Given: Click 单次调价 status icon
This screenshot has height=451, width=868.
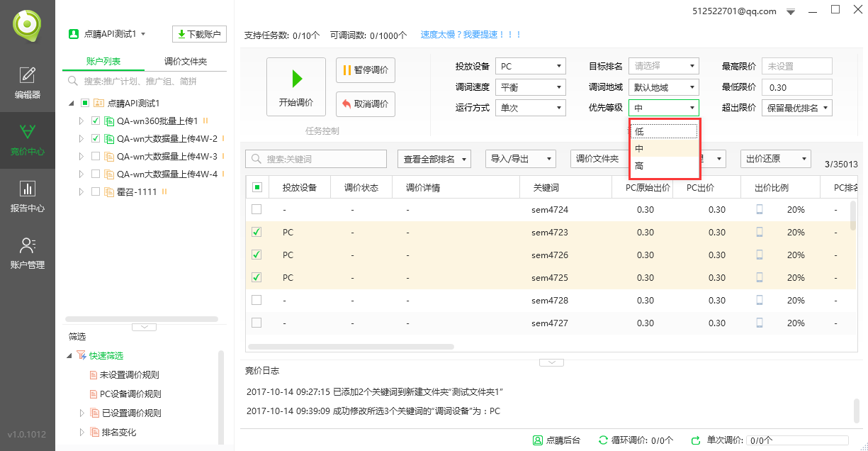Looking at the screenshot, I should (x=696, y=440).
